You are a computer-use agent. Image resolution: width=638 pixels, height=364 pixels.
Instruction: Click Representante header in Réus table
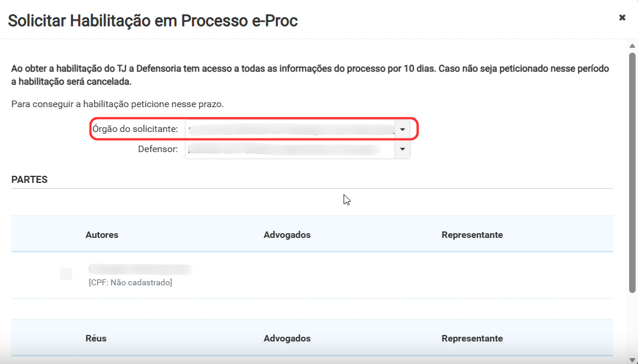[472, 339]
